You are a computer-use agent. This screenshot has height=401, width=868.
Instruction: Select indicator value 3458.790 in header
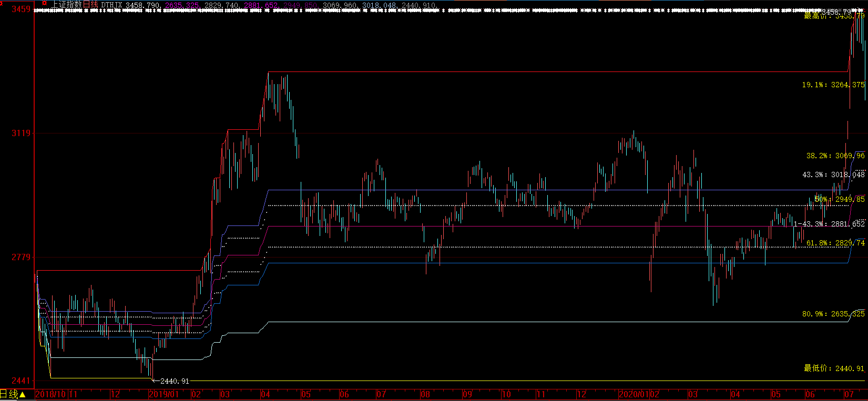144,5
